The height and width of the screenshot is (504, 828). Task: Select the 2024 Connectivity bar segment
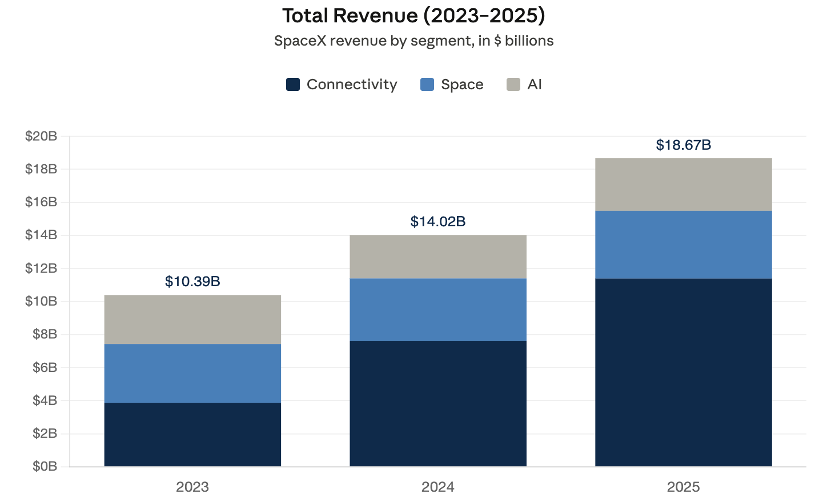[438, 404]
